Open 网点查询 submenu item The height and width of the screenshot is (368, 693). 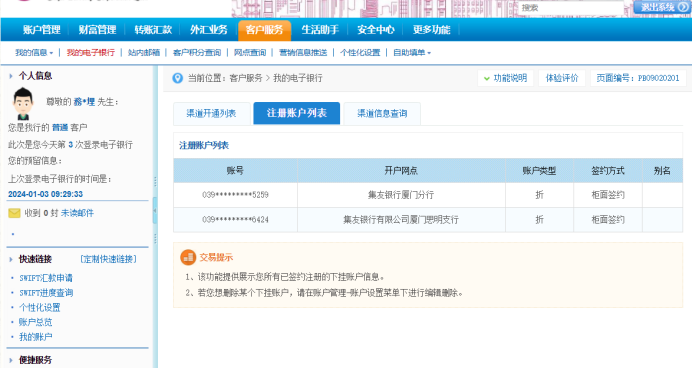[250, 53]
